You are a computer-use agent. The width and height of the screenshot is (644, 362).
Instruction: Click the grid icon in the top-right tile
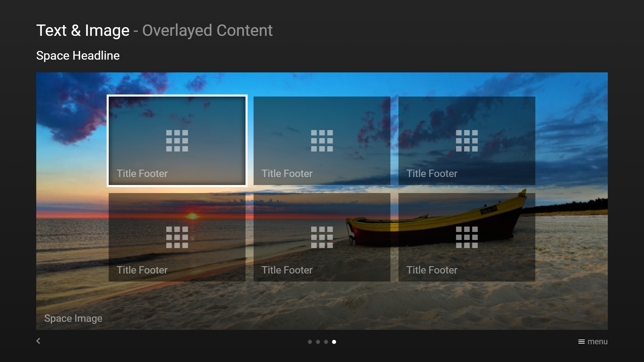[467, 141]
